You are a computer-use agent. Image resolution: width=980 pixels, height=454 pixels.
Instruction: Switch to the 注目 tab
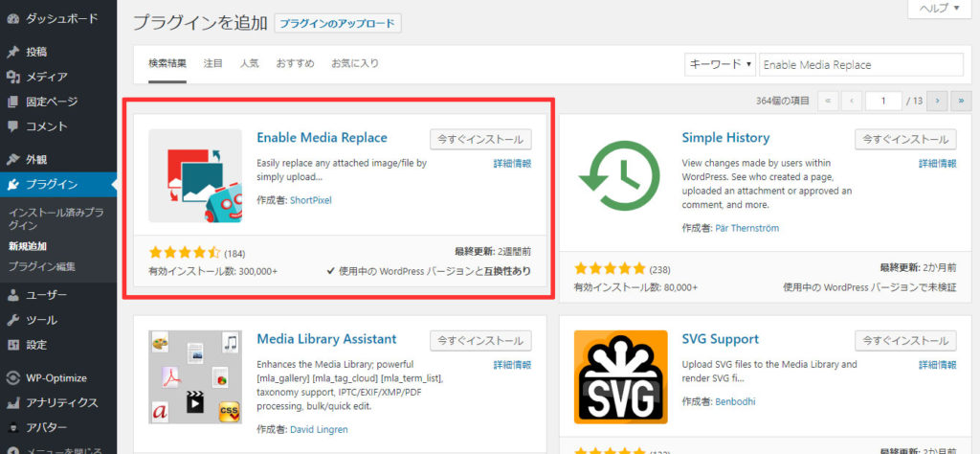coord(213,63)
